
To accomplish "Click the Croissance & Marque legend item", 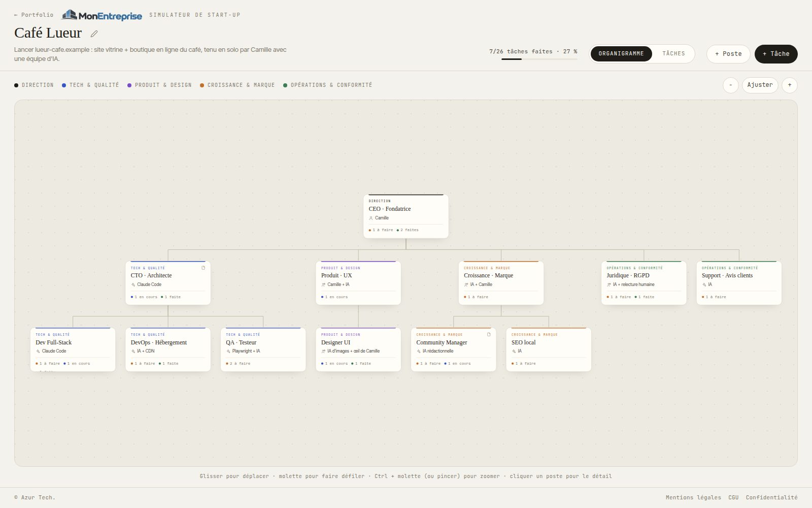I will coord(237,85).
